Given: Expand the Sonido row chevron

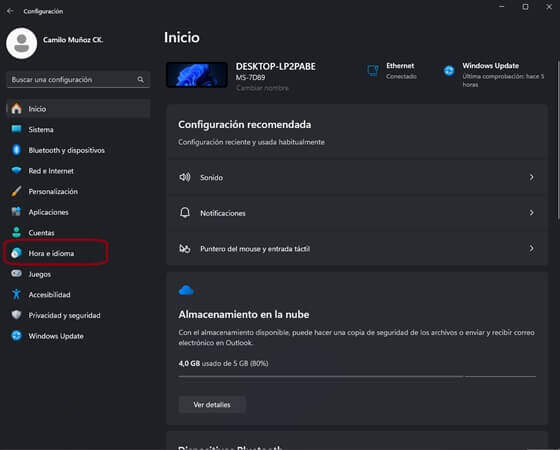Looking at the screenshot, I should pyautogui.click(x=531, y=177).
